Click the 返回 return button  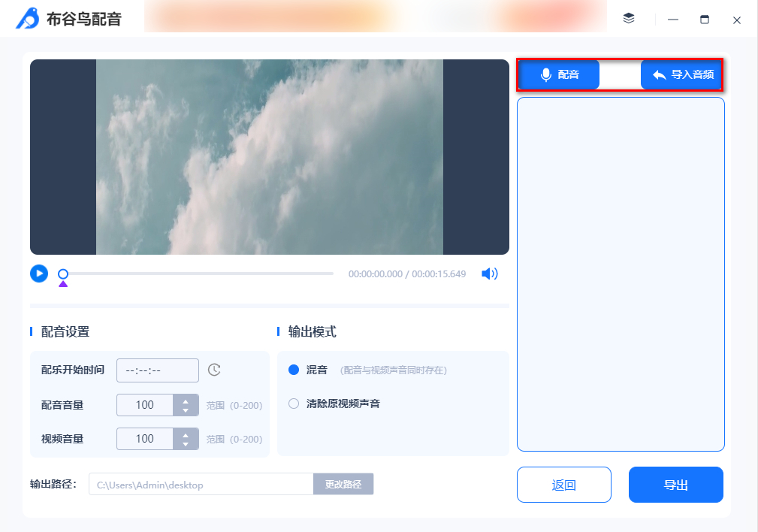tap(563, 484)
